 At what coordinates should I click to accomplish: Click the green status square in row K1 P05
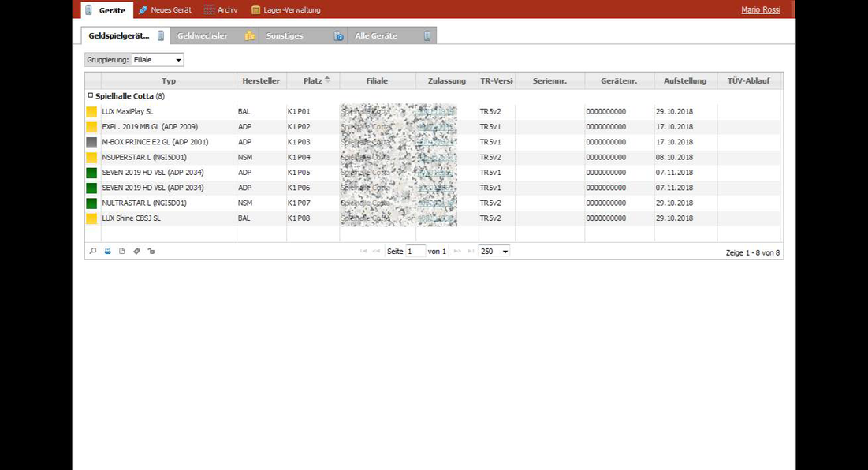tap(91, 173)
